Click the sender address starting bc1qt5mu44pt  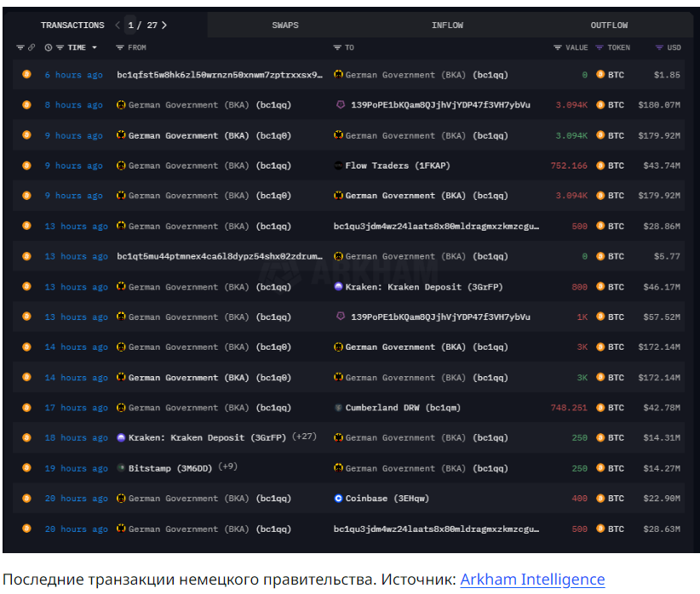(220, 256)
